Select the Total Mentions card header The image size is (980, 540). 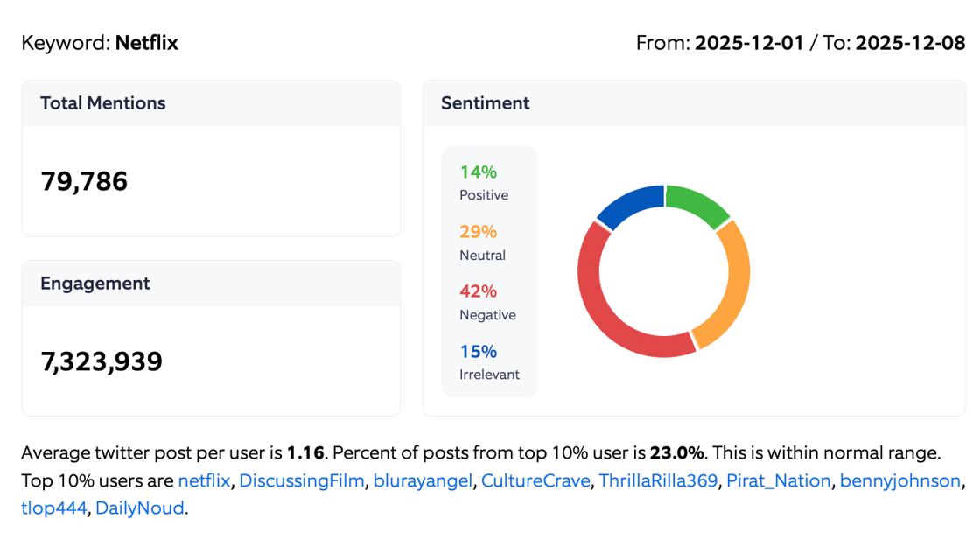[x=103, y=102]
